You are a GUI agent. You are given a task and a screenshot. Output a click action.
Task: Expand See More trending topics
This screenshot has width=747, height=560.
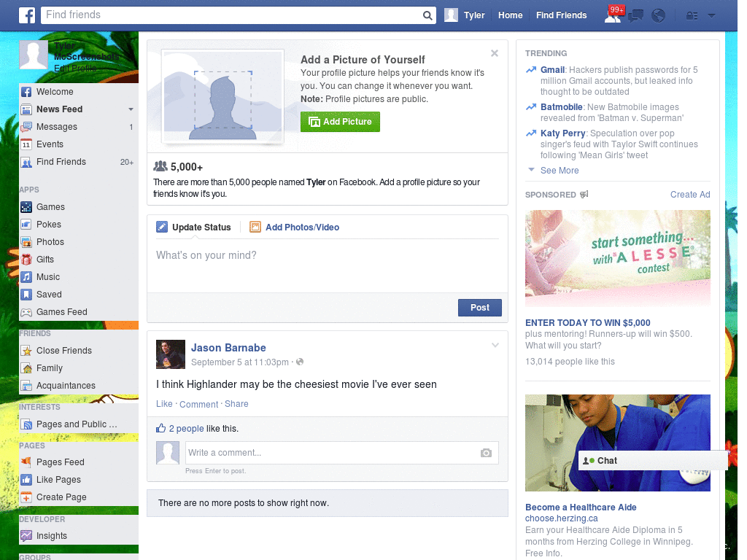click(560, 171)
